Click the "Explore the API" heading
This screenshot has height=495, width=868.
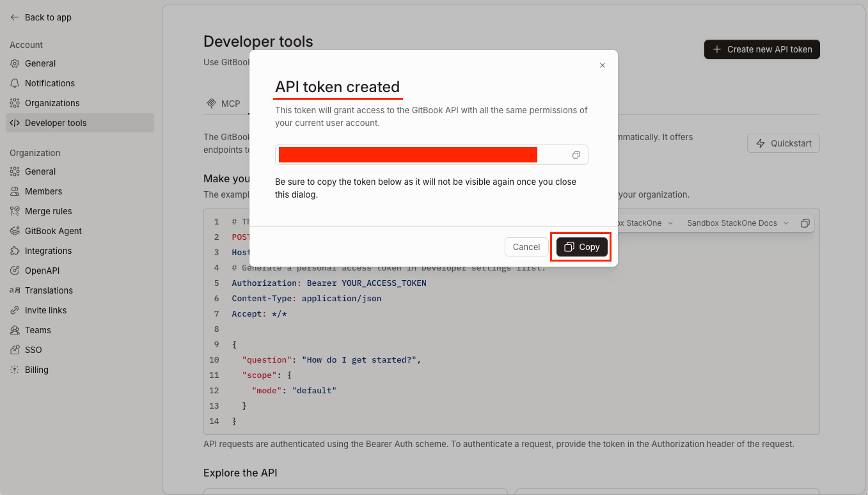(240, 473)
